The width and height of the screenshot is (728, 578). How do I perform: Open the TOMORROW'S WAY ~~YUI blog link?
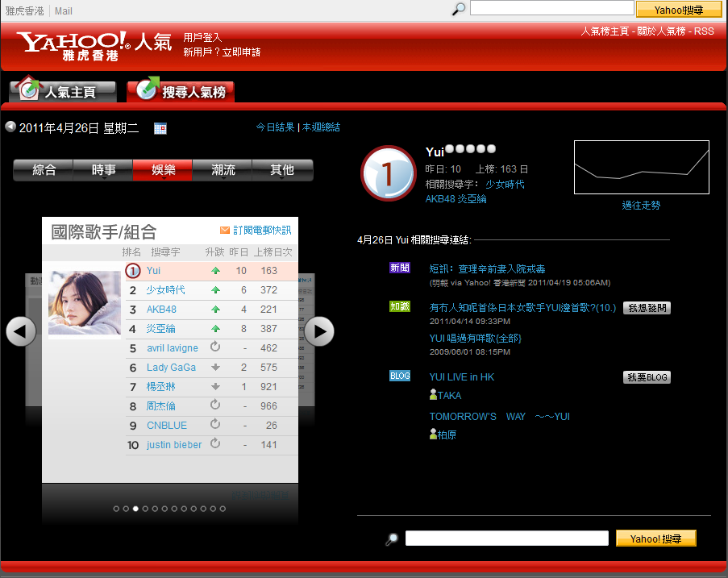pyautogui.click(x=500, y=417)
